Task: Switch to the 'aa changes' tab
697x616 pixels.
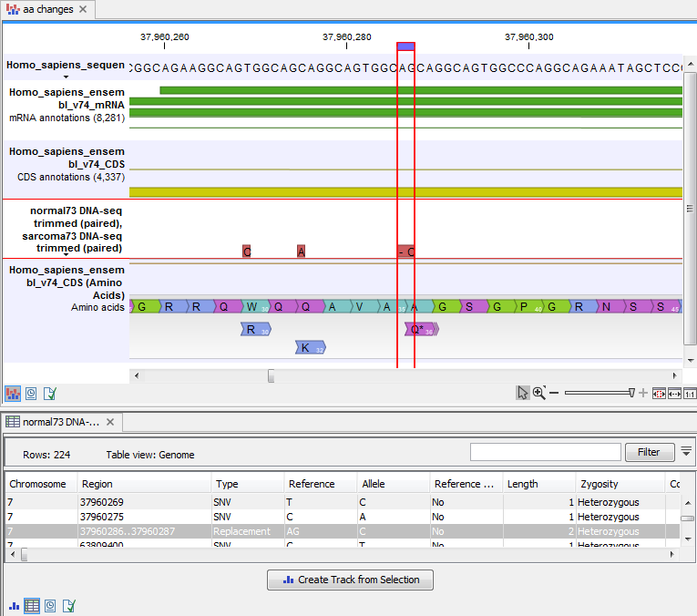Action: 47,9
